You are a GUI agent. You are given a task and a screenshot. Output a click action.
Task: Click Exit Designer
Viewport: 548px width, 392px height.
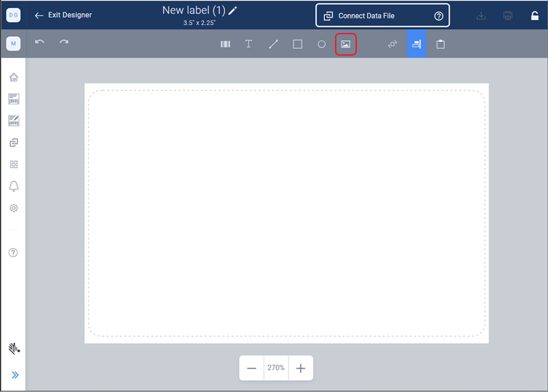coord(63,15)
